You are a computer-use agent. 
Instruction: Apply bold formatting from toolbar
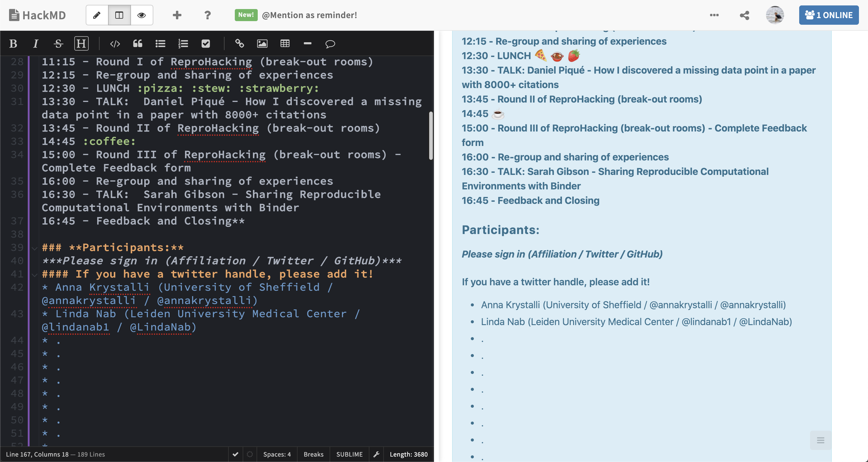[x=13, y=44]
